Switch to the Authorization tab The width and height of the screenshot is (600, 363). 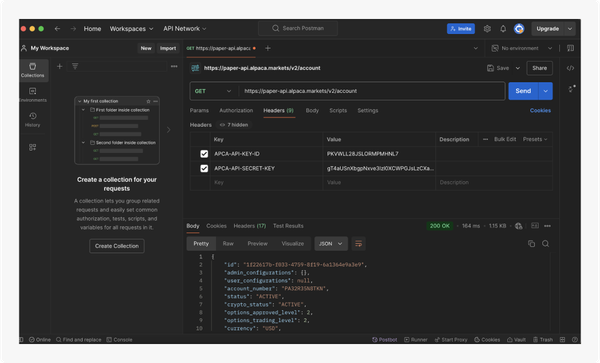coord(236,111)
